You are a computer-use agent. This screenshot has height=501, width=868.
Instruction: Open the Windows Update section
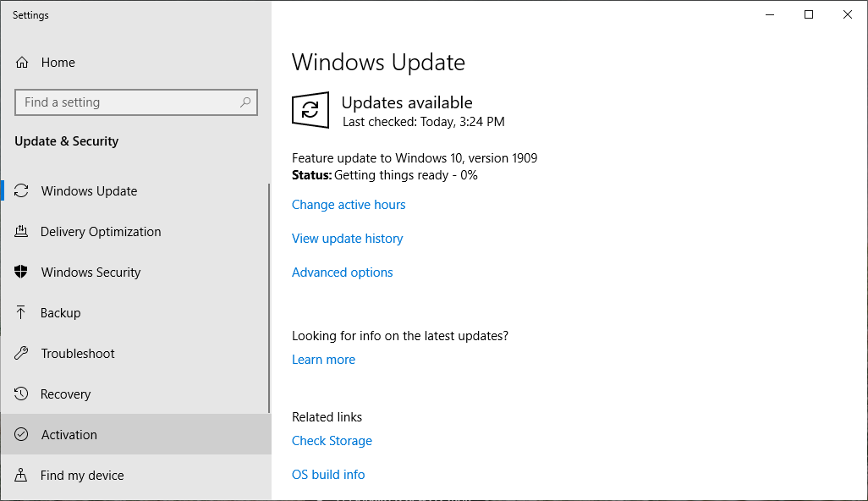[135, 191]
